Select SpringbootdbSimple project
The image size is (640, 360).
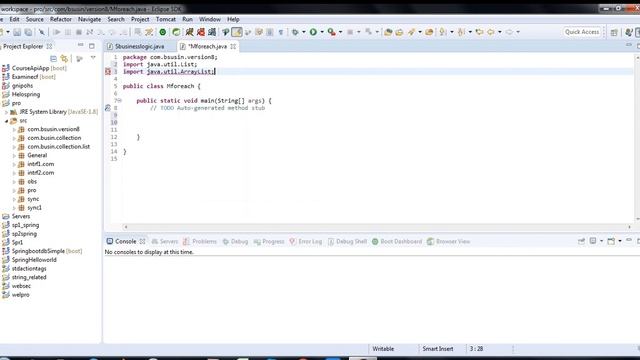pyautogui.click(x=38, y=251)
